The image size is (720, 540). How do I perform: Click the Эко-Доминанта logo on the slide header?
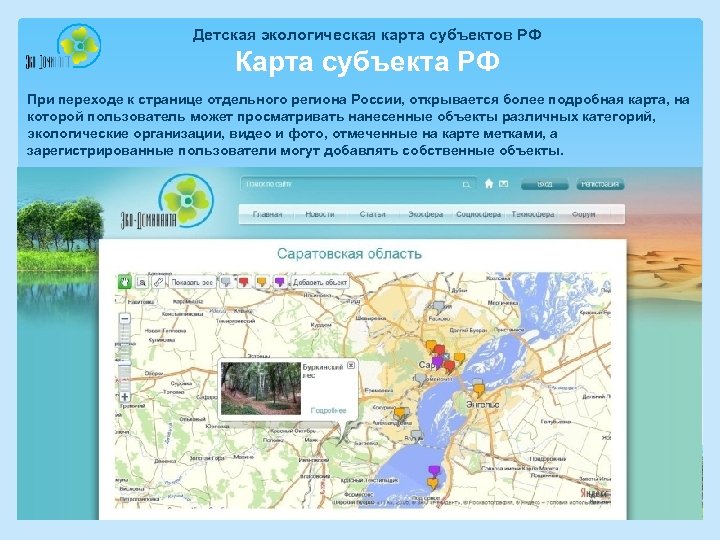pyautogui.click(x=63, y=47)
